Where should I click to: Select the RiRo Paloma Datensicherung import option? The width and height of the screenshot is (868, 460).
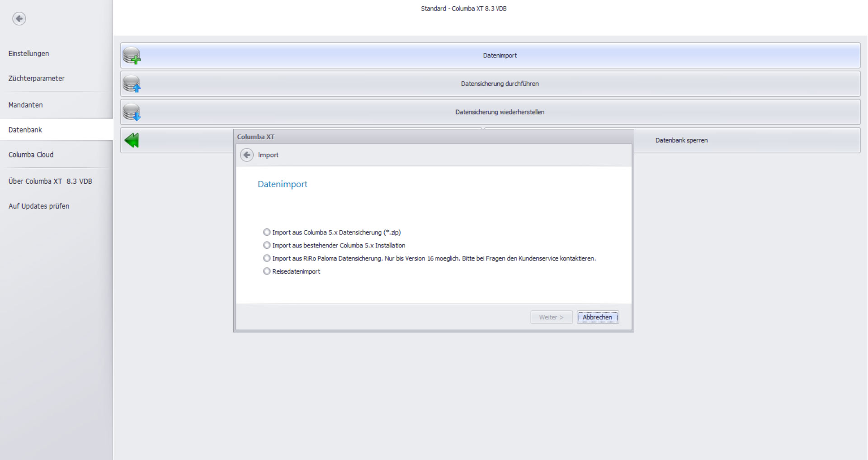click(267, 259)
